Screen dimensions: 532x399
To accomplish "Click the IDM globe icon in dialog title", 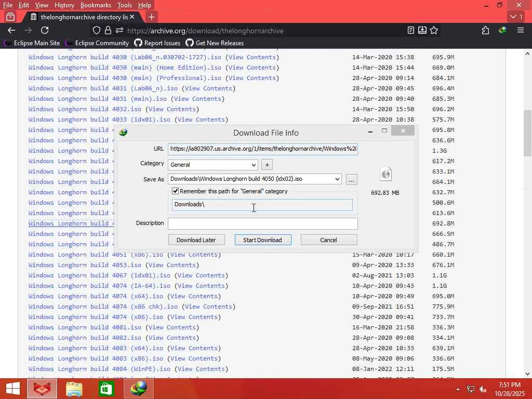I will coord(123,132).
